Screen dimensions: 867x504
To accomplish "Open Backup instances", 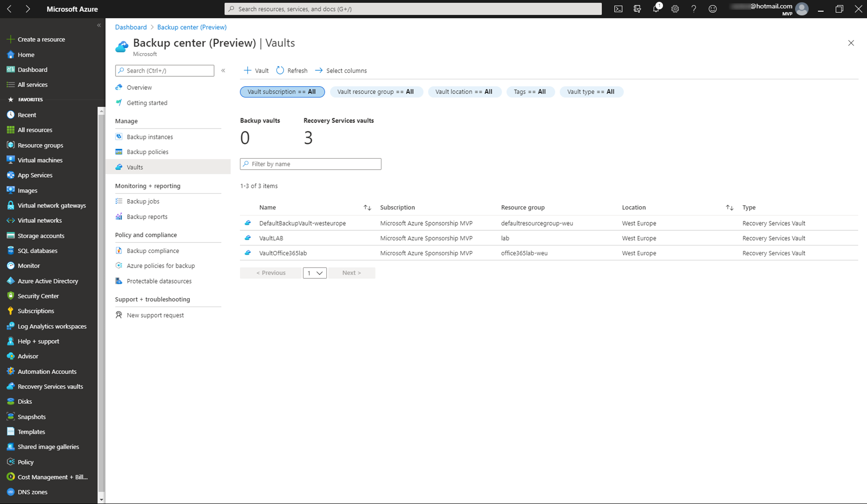I will click(x=149, y=137).
